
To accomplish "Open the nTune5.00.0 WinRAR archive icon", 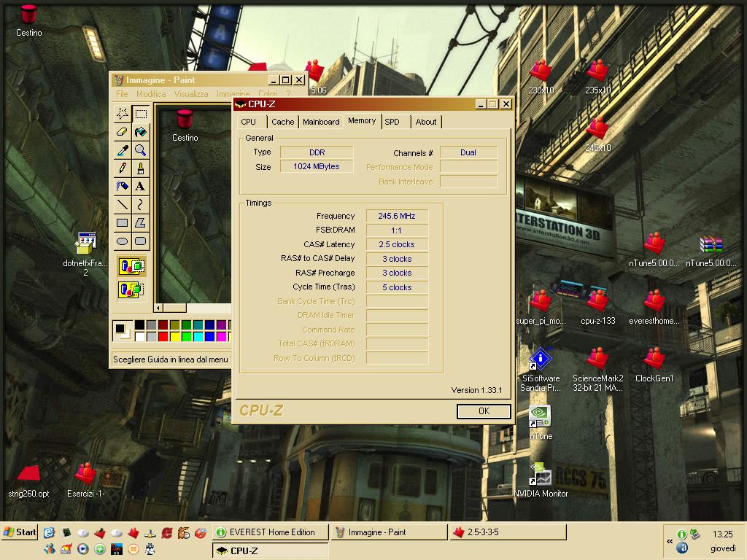I will (x=711, y=252).
